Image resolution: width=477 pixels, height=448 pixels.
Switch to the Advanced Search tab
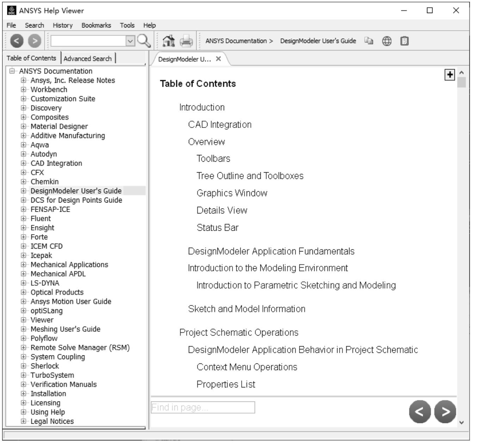88,58
